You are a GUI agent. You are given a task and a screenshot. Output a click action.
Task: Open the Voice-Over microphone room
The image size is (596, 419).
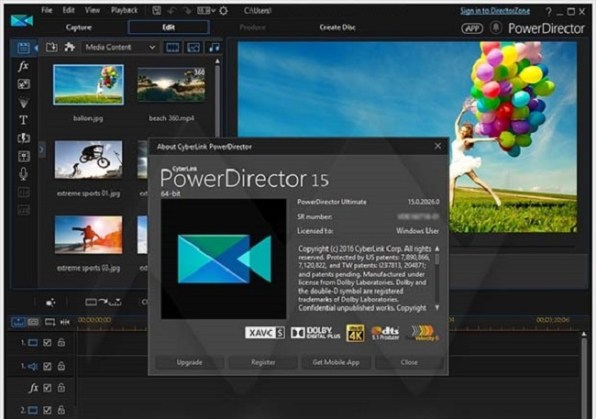tap(23, 174)
